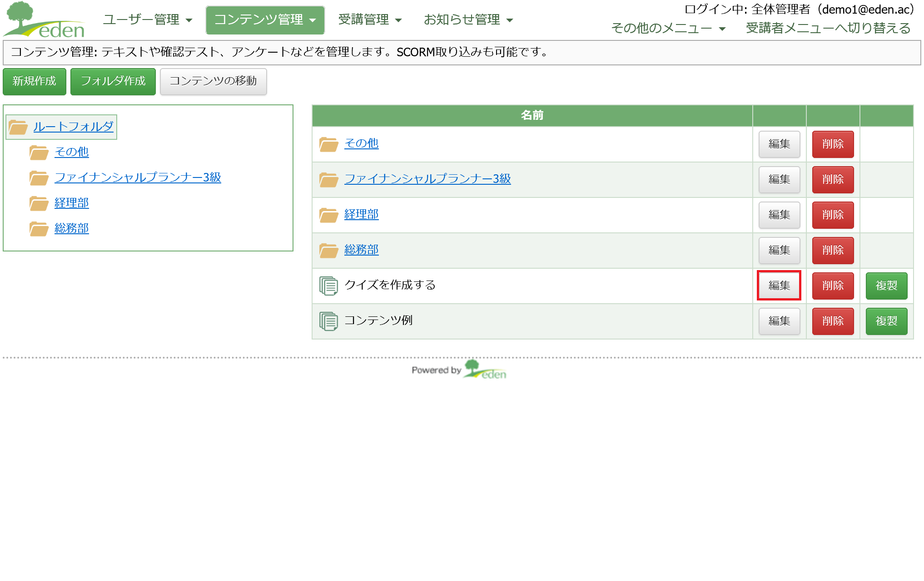This screenshot has height=581, width=924.
Task: Click the eden logo in header
Action: [45, 20]
